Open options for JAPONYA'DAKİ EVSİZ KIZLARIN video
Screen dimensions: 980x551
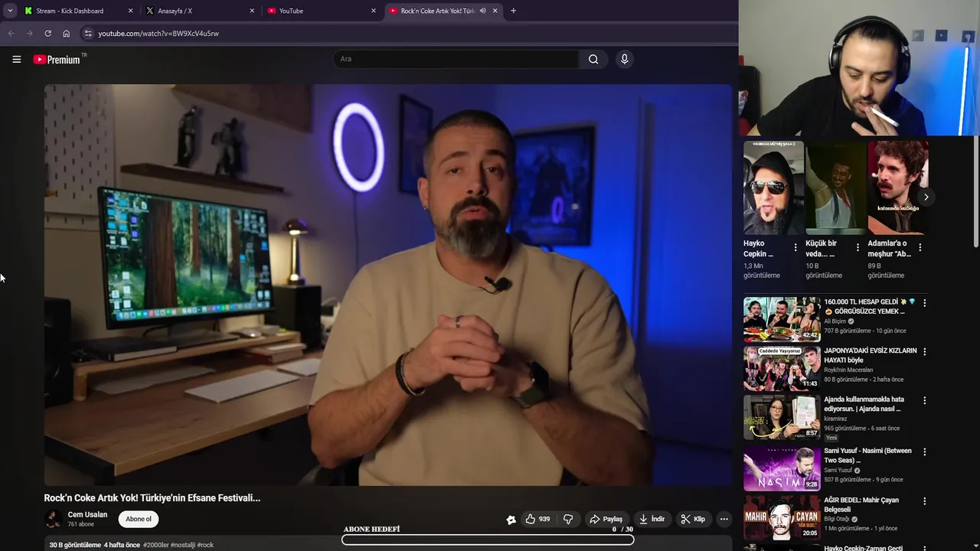pos(924,352)
